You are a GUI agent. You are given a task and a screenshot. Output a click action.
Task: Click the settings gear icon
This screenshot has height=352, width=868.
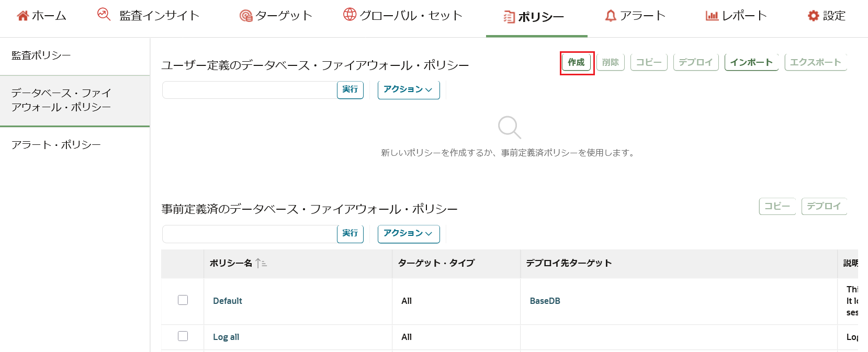pyautogui.click(x=813, y=16)
